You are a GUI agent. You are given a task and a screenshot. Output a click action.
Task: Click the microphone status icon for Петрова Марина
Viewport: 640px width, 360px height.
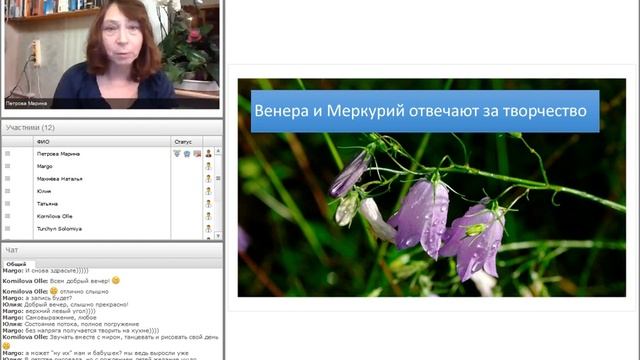[x=177, y=153]
